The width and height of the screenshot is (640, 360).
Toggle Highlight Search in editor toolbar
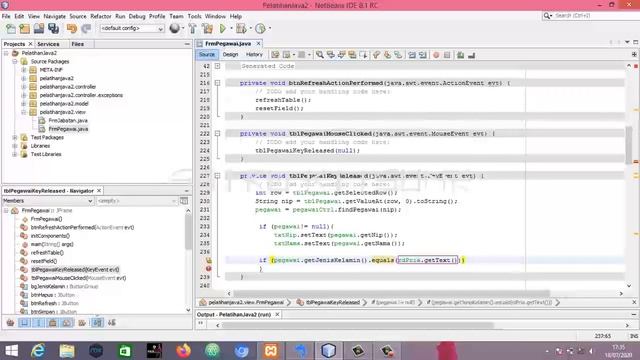(352, 55)
